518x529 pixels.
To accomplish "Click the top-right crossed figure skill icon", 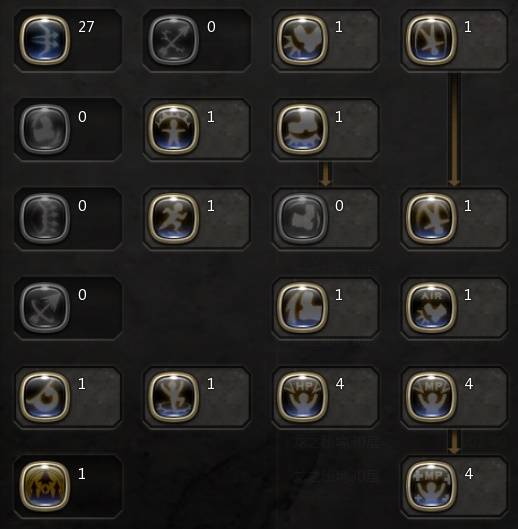I will [431, 40].
